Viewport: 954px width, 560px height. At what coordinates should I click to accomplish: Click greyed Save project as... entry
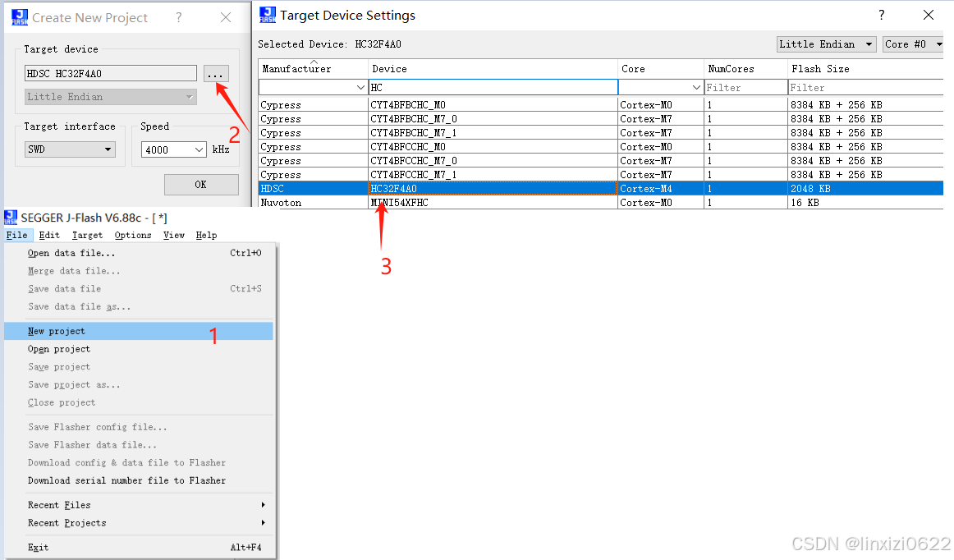(x=139, y=385)
